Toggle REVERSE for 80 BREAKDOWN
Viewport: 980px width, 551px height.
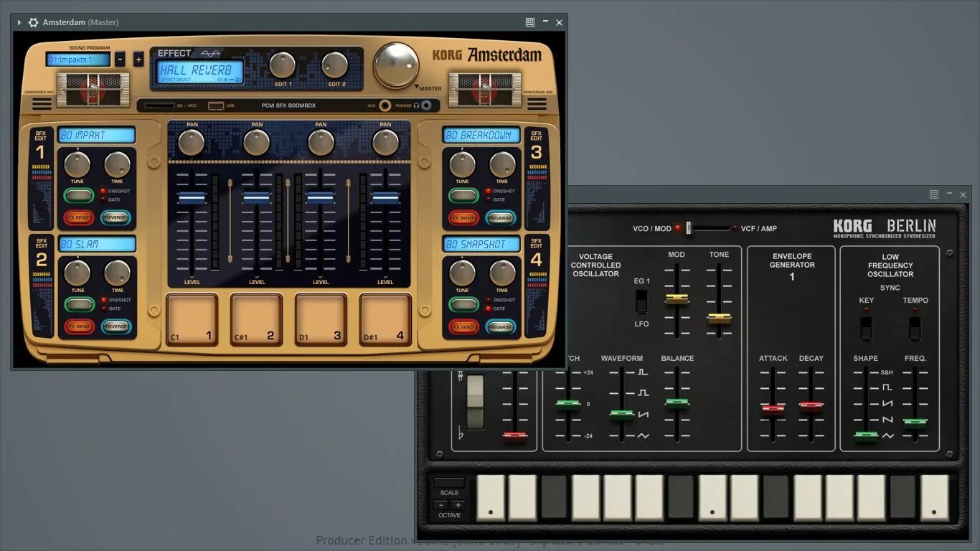500,217
